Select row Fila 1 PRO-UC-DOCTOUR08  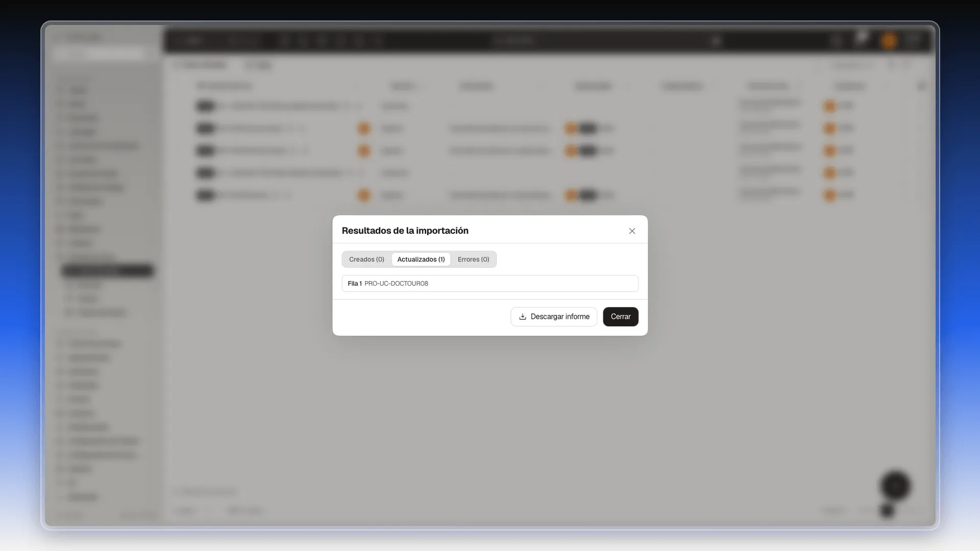pos(490,284)
